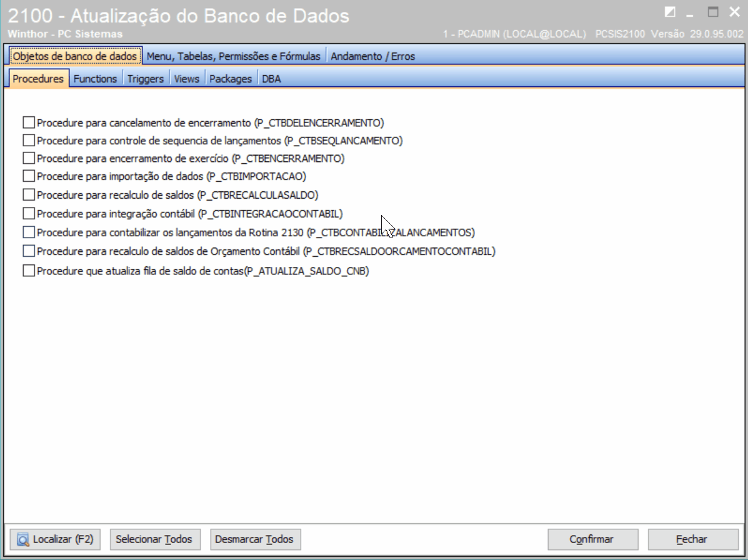The width and height of the screenshot is (748, 560).
Task: Select the P_CTBRECALCULASALDO checkbox
Action: click(x=29, y=194)
